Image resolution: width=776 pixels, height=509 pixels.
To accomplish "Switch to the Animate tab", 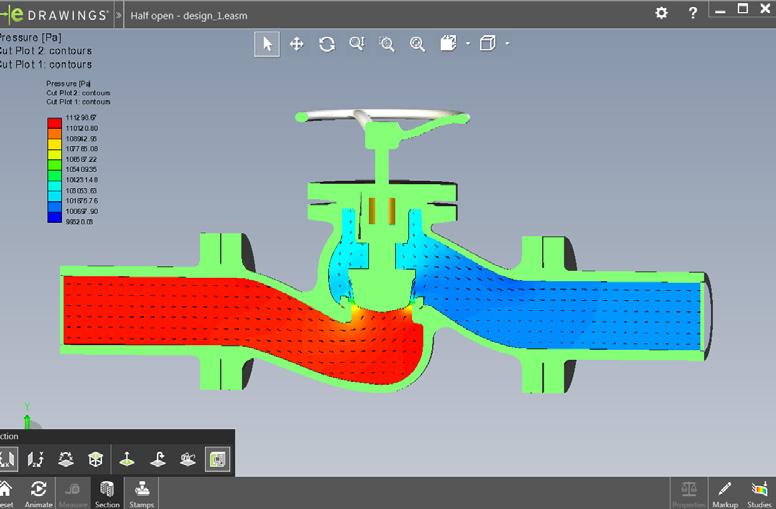I will tap(38, 492).
